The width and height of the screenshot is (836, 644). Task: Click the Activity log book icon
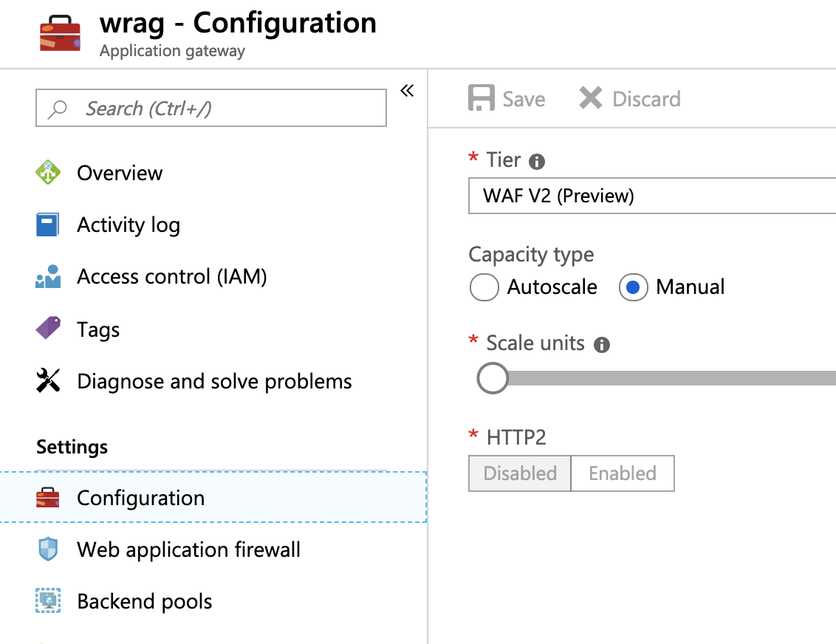[48, 225]
